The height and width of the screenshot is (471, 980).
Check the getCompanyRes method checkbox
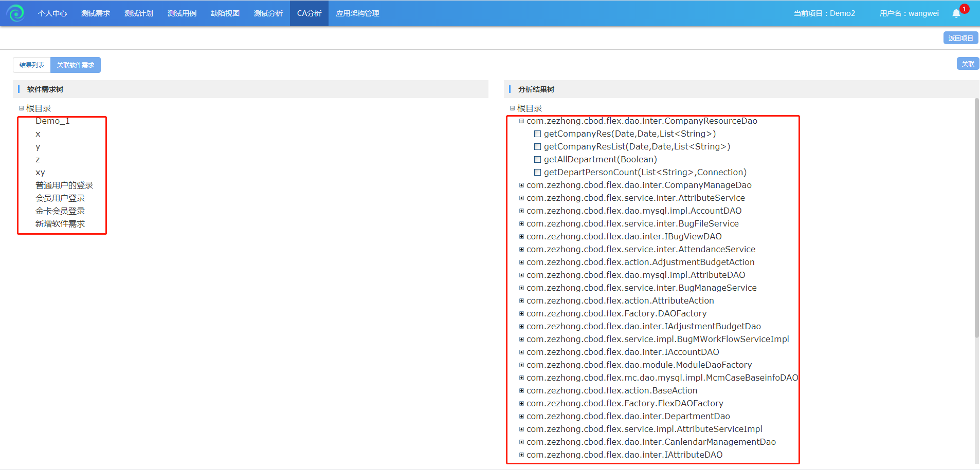(537, 134)
